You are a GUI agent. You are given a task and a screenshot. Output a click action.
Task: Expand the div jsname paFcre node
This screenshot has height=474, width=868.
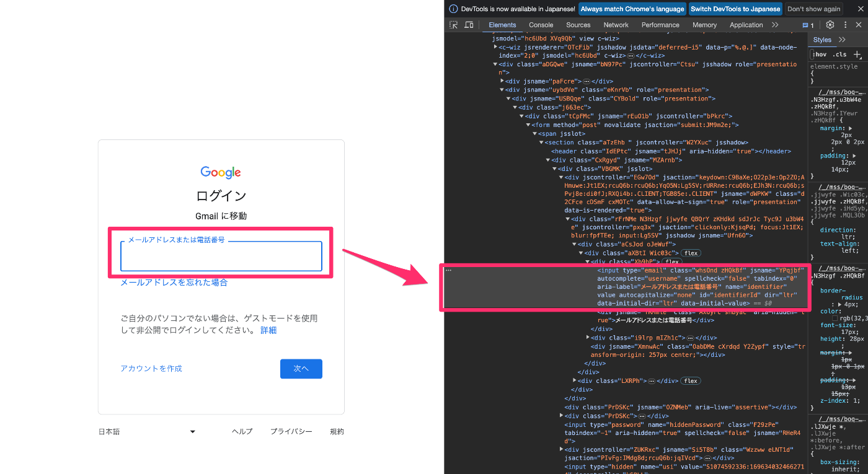click(x=502, y=81)
